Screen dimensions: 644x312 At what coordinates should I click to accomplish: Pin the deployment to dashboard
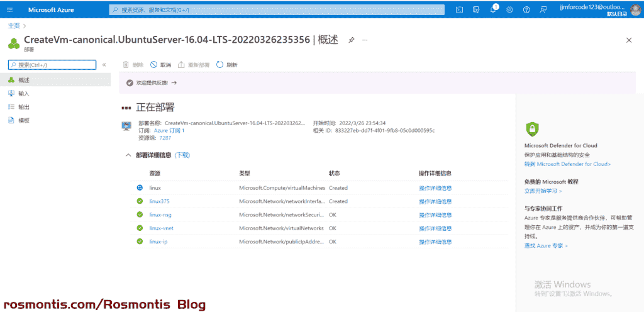click(351, 40)
